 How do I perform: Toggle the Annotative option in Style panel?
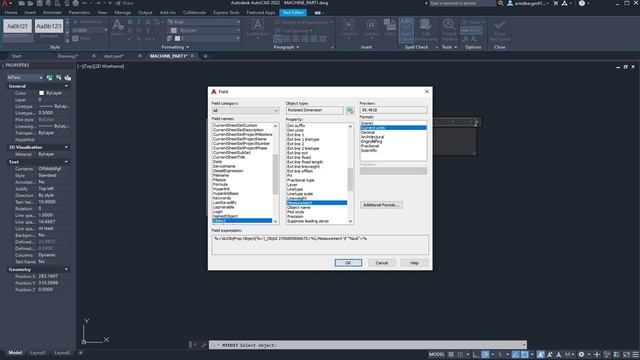(x=87, y=22)
